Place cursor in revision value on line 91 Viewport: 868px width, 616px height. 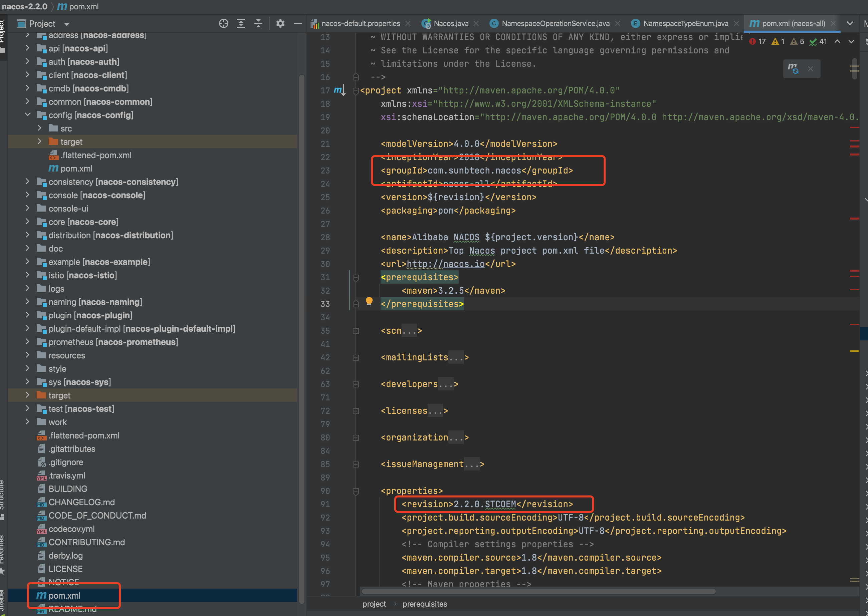click(x=485, y=504)
